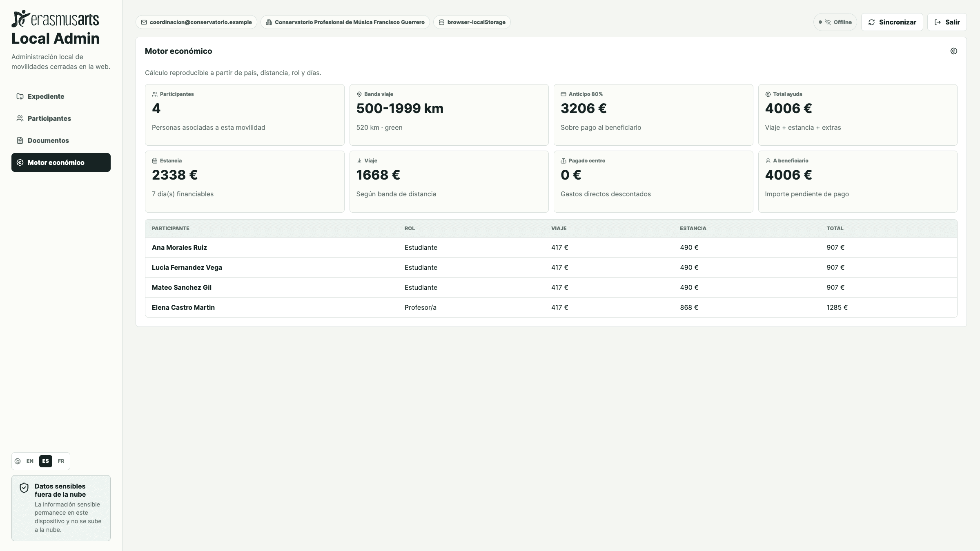
Task: Click the Salir button to log out
Action: tap(947, 22)
